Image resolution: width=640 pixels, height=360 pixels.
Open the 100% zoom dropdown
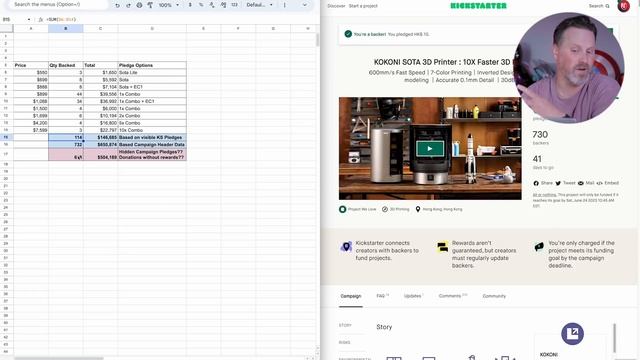[x=169, y=5]
